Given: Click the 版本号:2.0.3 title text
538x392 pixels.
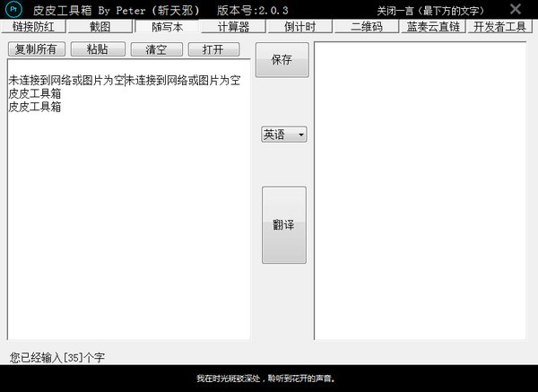Looking at the screenshot, I should point(253,10).
